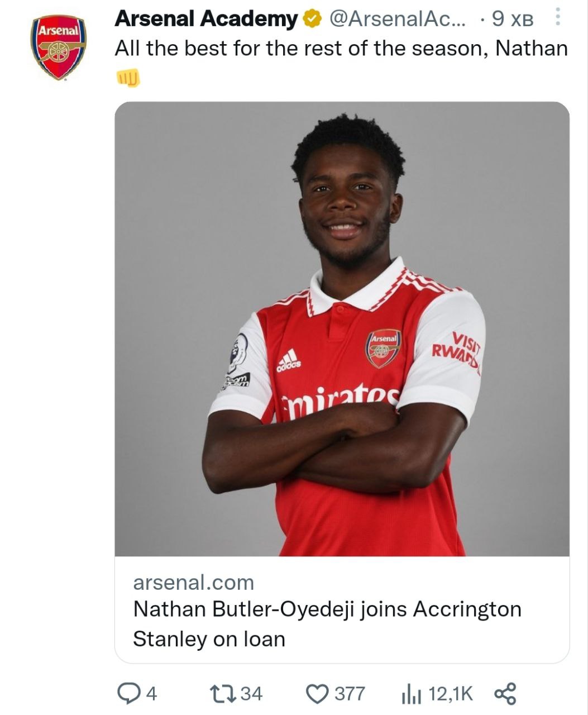Click the arsenal.com domain label

click(x=193, y=583)
